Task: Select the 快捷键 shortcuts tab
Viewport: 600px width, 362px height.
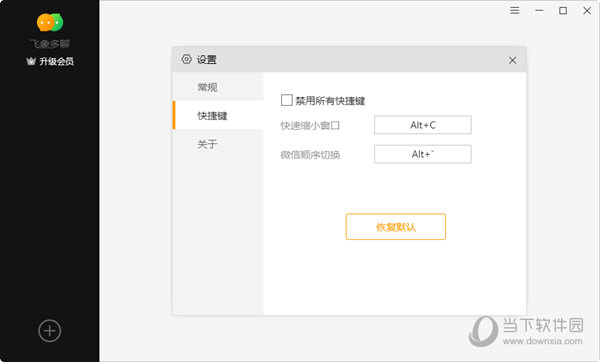Action: point(218,116)
